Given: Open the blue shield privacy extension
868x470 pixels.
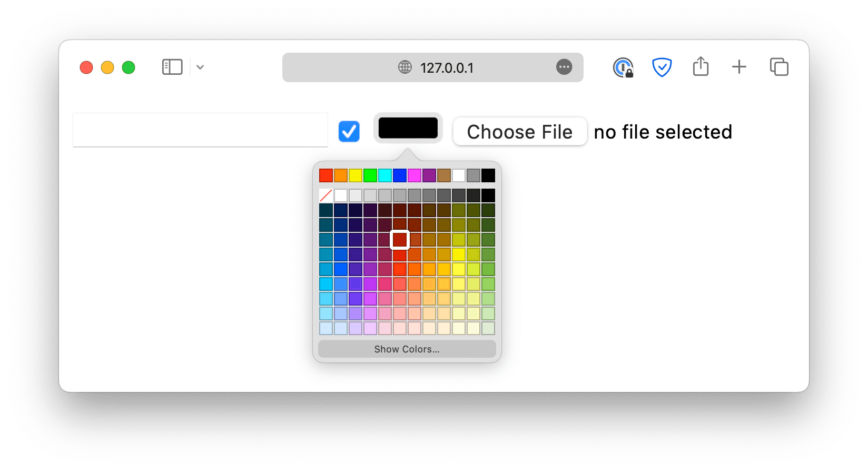Looking at the screenshot, I should (x=662, y=67).
